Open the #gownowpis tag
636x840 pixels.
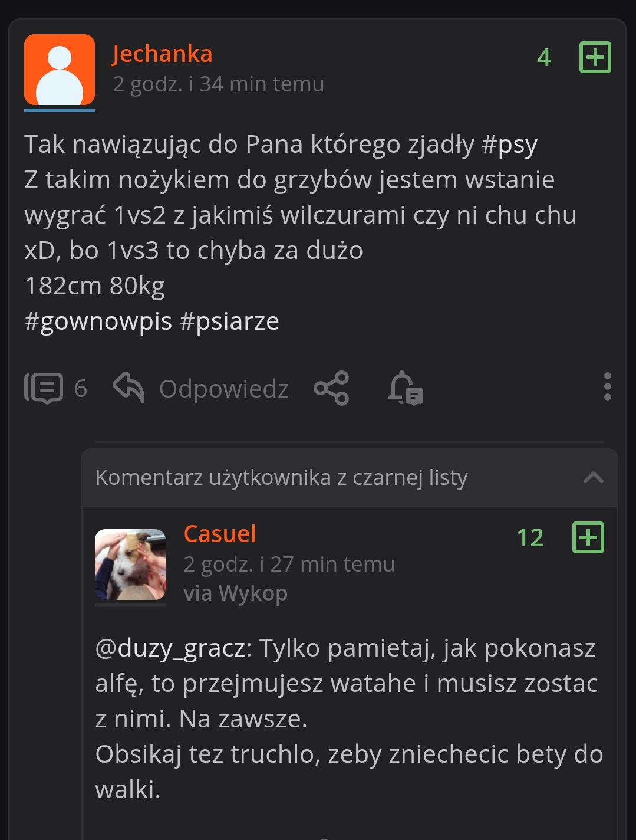(98, 321)
